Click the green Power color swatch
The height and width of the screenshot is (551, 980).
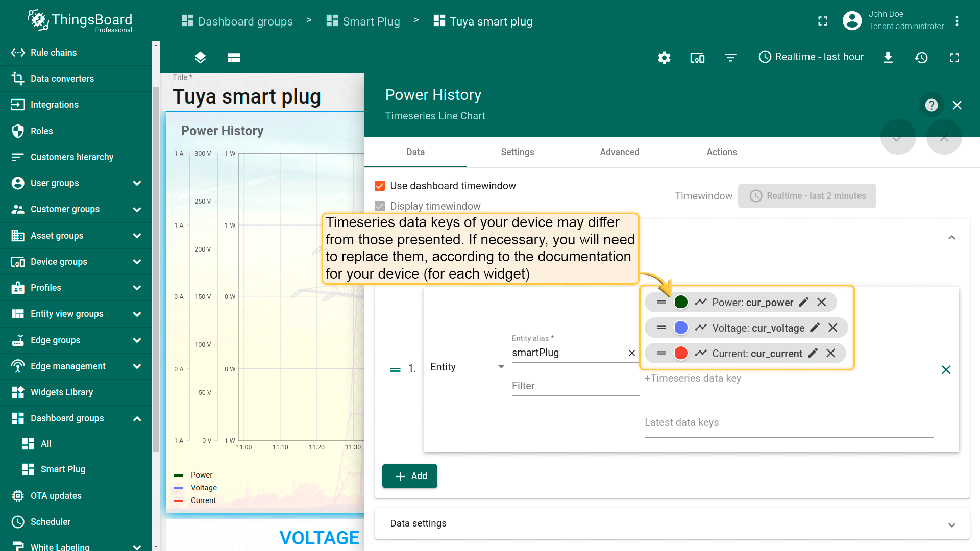point(681,303)
